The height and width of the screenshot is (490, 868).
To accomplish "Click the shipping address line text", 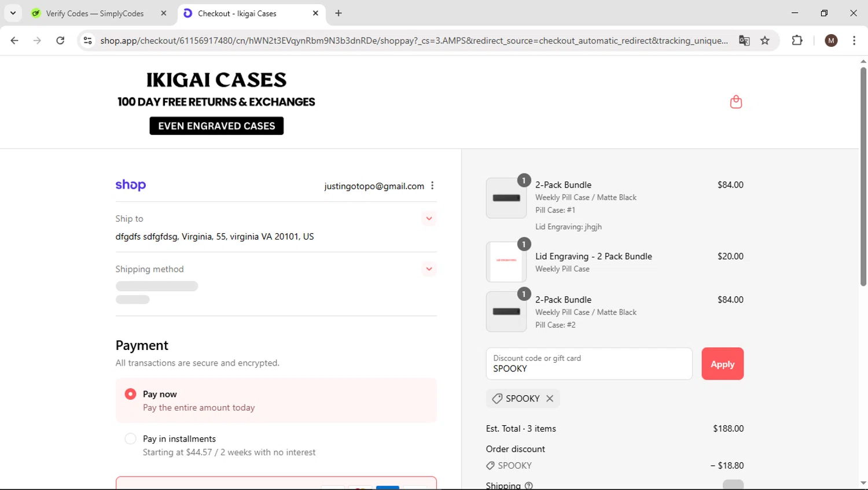I will (215, 237).
